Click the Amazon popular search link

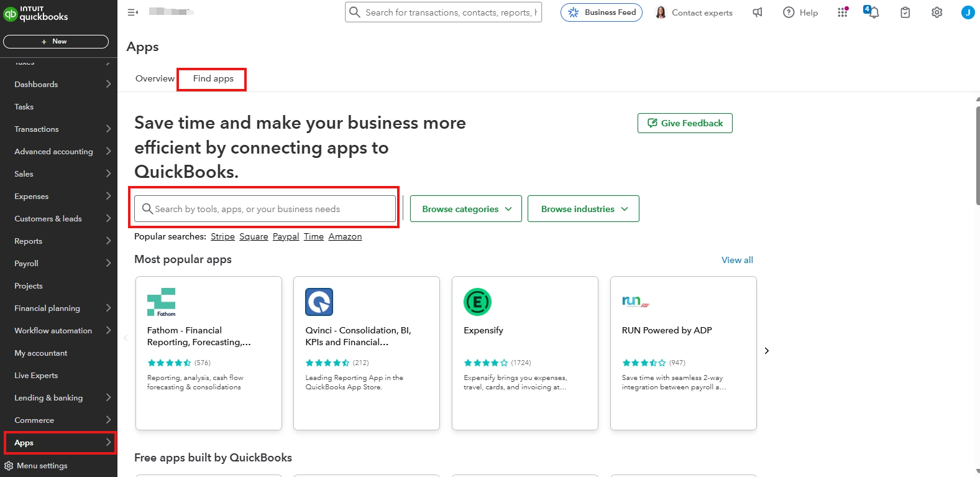pos(346,236)
